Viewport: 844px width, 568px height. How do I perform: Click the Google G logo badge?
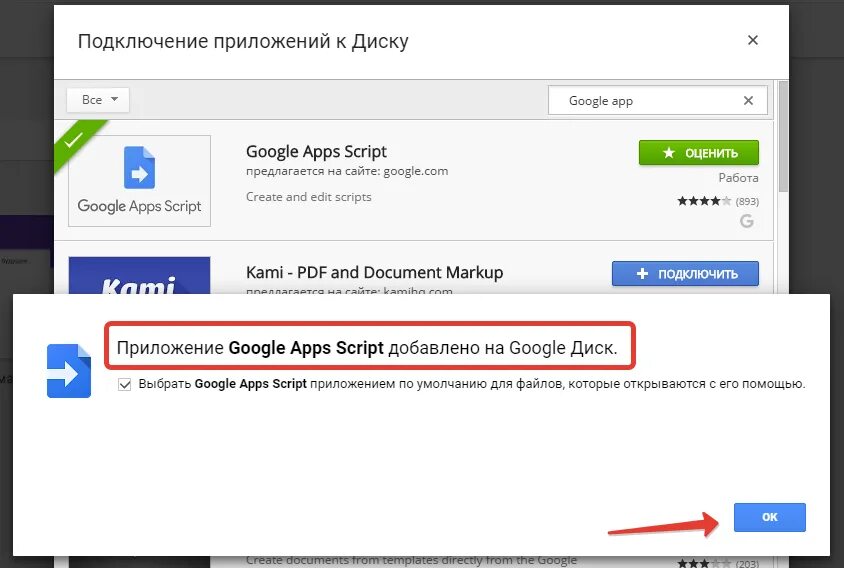pos(747,221)
